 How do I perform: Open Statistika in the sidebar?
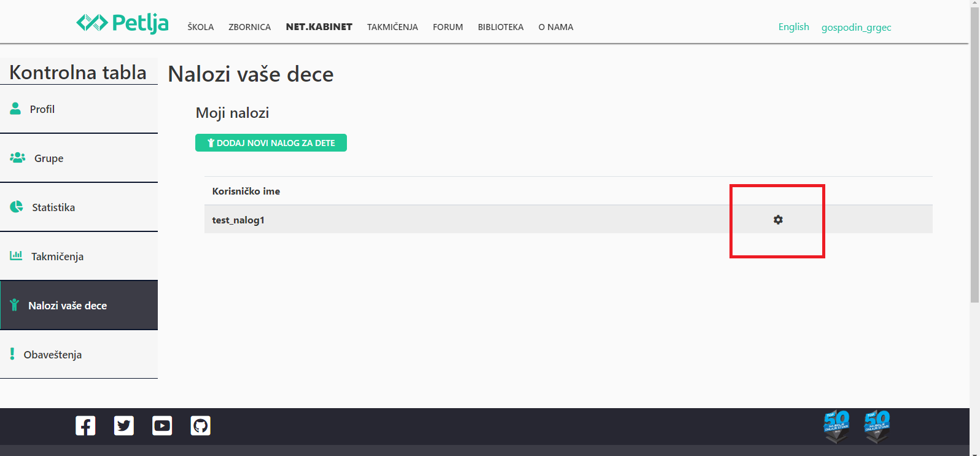coord(79,207)
